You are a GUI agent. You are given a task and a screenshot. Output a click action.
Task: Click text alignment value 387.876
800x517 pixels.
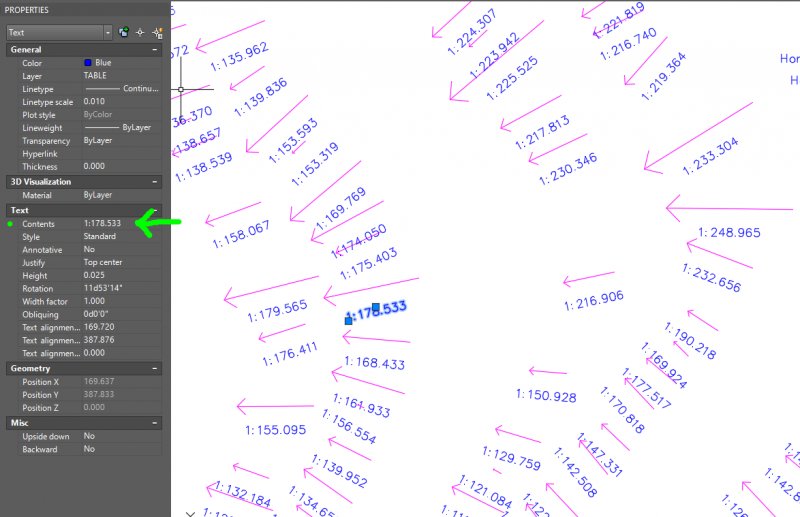tap(99, 340)
